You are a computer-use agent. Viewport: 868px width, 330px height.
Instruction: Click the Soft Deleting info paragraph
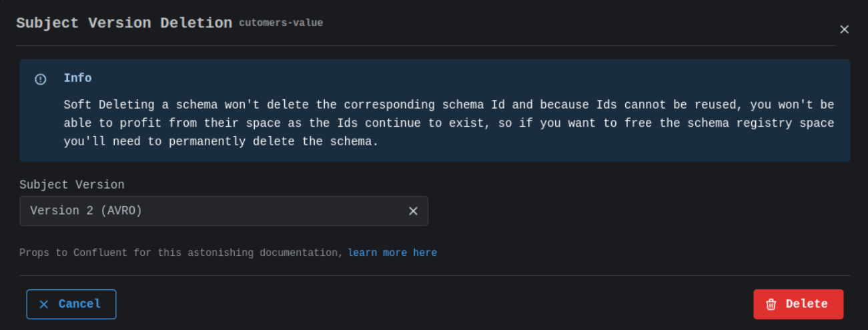click(449, 123)
